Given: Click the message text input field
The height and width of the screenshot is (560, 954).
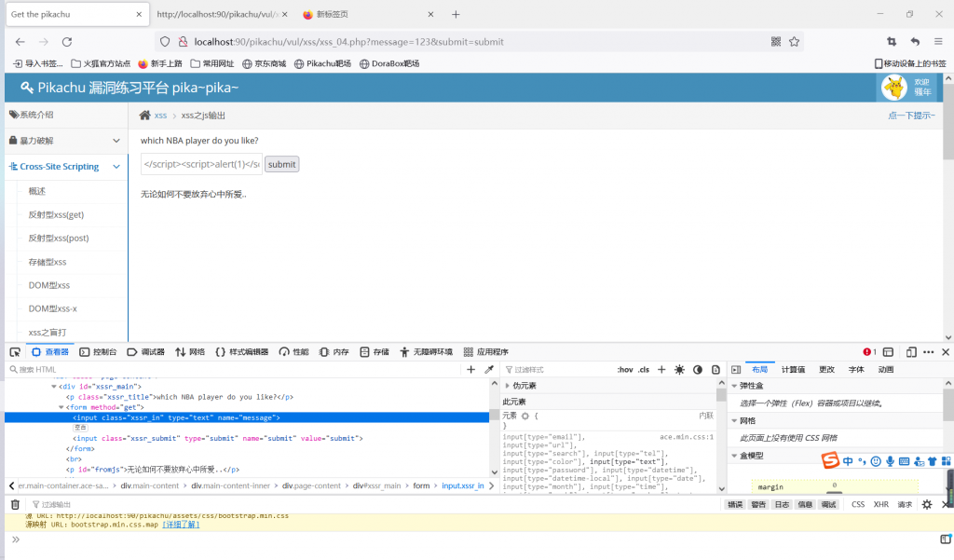Looking at the screenshot, I should [200, 164].
